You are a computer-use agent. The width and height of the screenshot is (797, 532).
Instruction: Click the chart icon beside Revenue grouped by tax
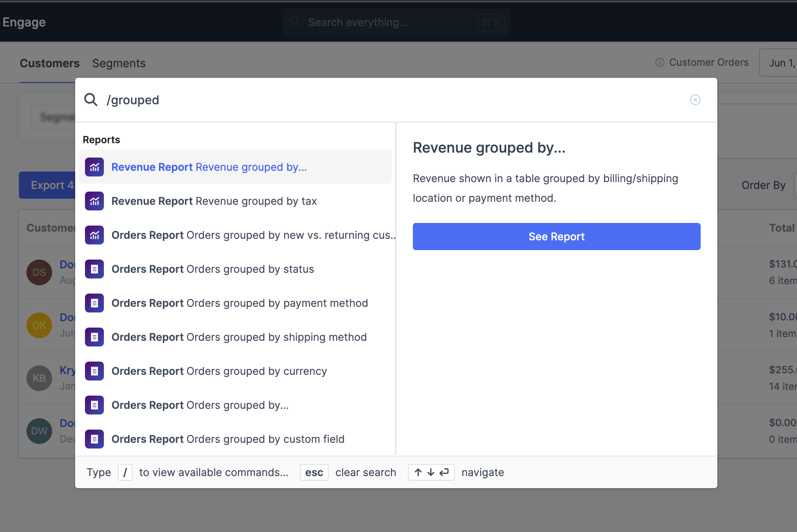(x=94, y=201)
